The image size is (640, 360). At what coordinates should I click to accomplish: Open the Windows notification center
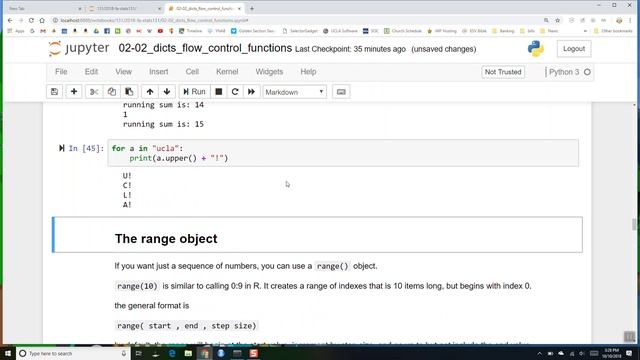click(629, 353)
